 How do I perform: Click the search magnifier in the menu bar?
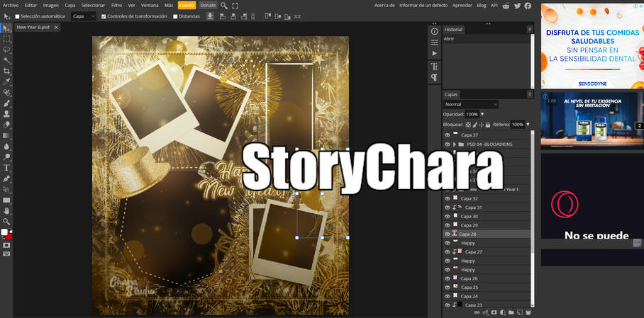[x=224, y=5]
